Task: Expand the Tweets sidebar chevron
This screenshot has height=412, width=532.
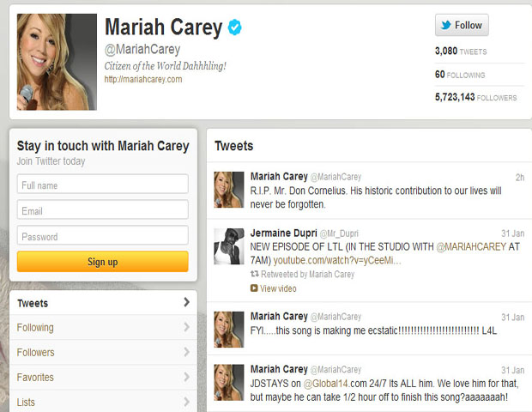Action: (x=186, y=302)
